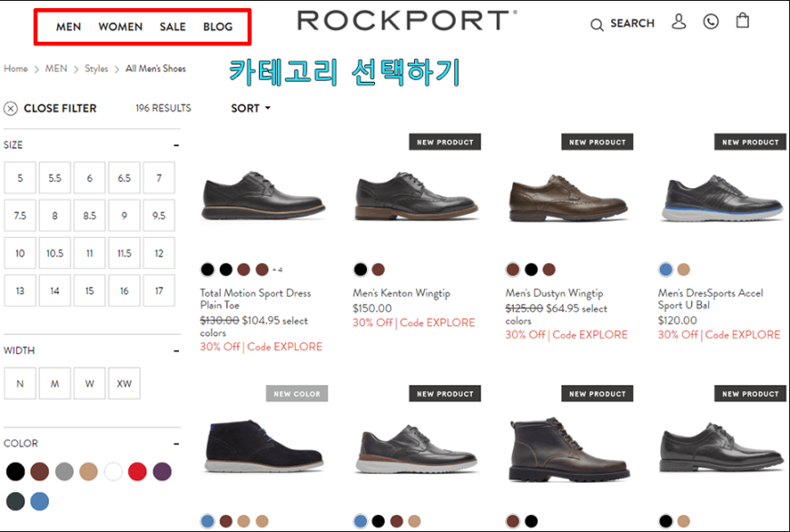Open the BLOG menu
The height and width of the screenshot is (532, 790).
[218, 26]
